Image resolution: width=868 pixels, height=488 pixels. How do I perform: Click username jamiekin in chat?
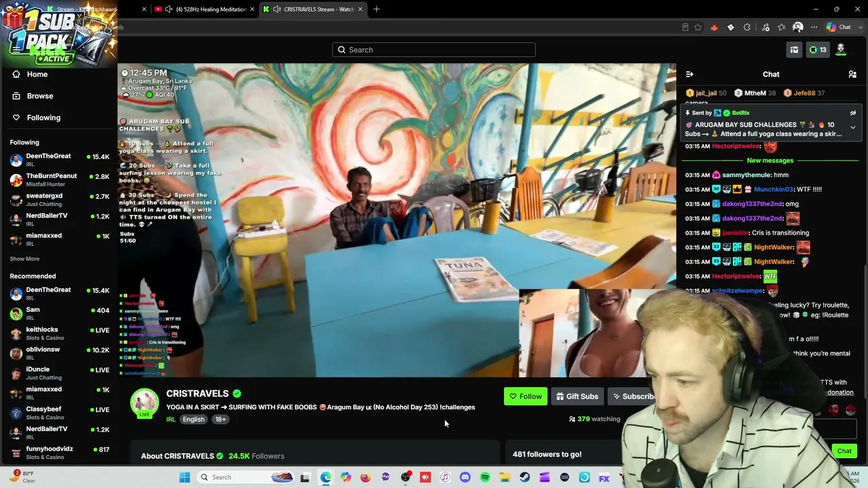(x=735, y=233)
